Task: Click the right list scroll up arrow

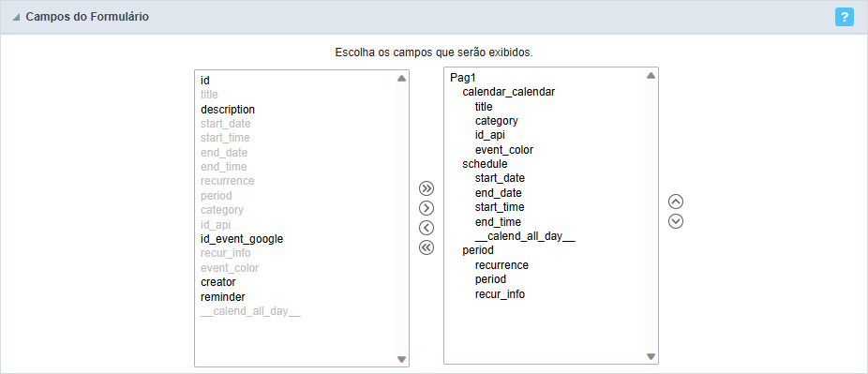Action: click(x=651, y=76)
